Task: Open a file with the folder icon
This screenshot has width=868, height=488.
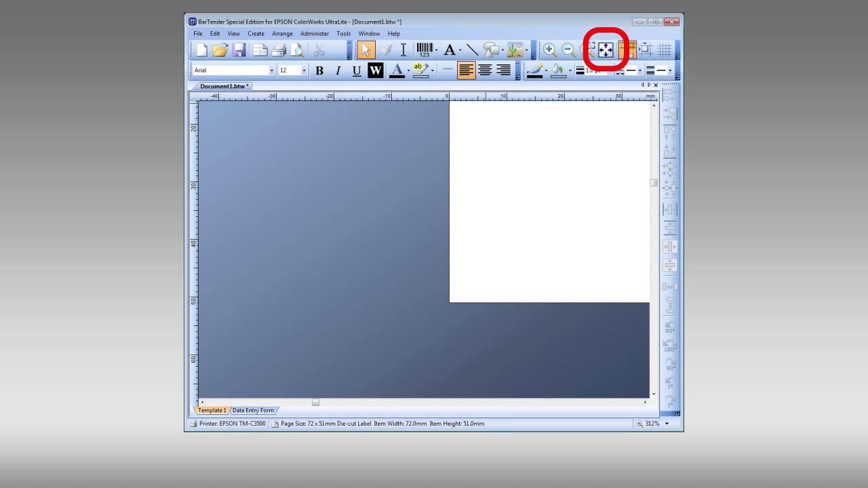Action: click(220, 49)
